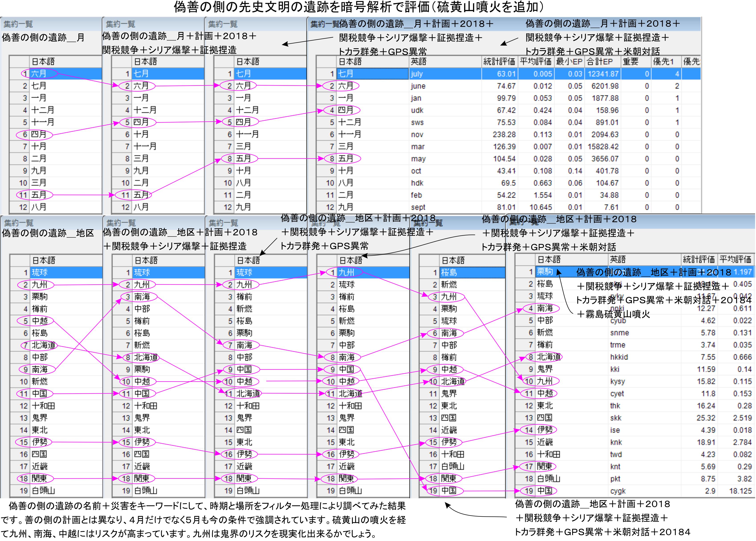Select the 'sept' English cell

click(x=418, y=207)
